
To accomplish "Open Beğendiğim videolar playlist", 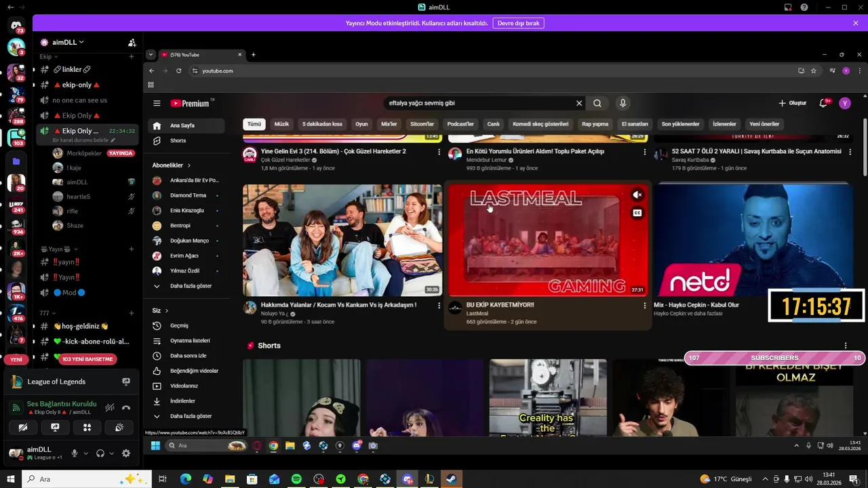I will (x=186, y=371).
